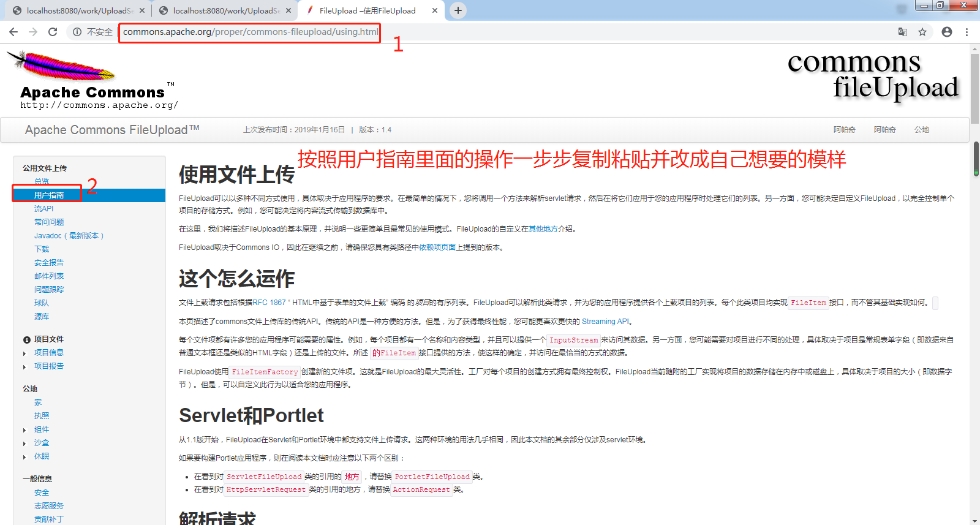Click the InputStream code reference
This screenshot has height=525, width=980.
pos(573,340)
